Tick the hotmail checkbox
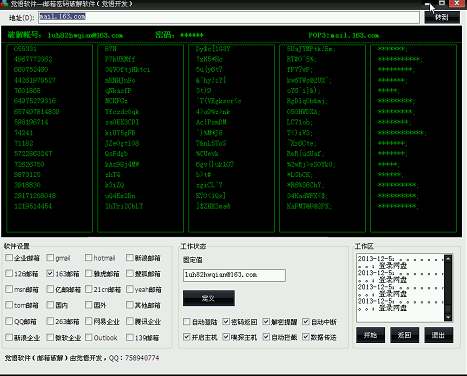Screen dimensions: 467x376 tap(89, 258)
